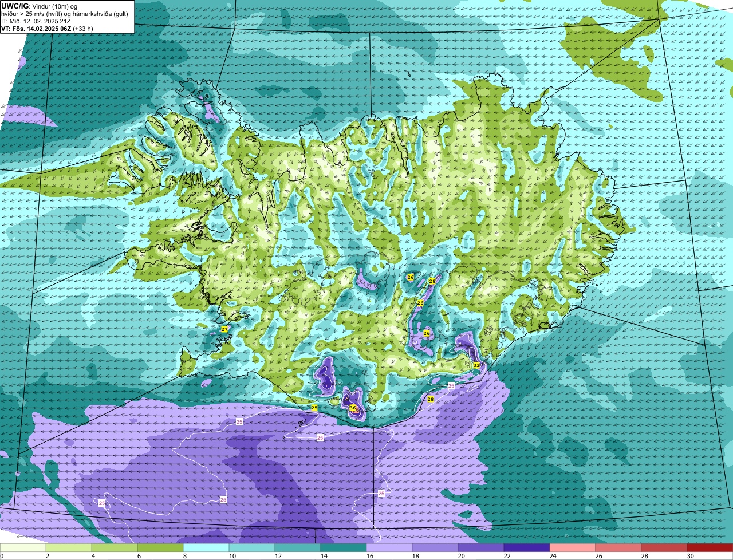Click the 18–20 m/s medium purple swatch
733x560 pixels.
pos(435,547)
